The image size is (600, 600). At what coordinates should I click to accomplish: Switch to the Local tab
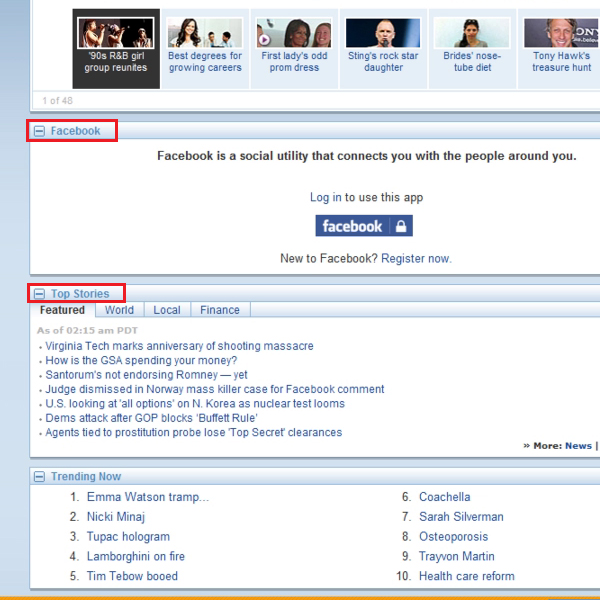pos(167,310)
